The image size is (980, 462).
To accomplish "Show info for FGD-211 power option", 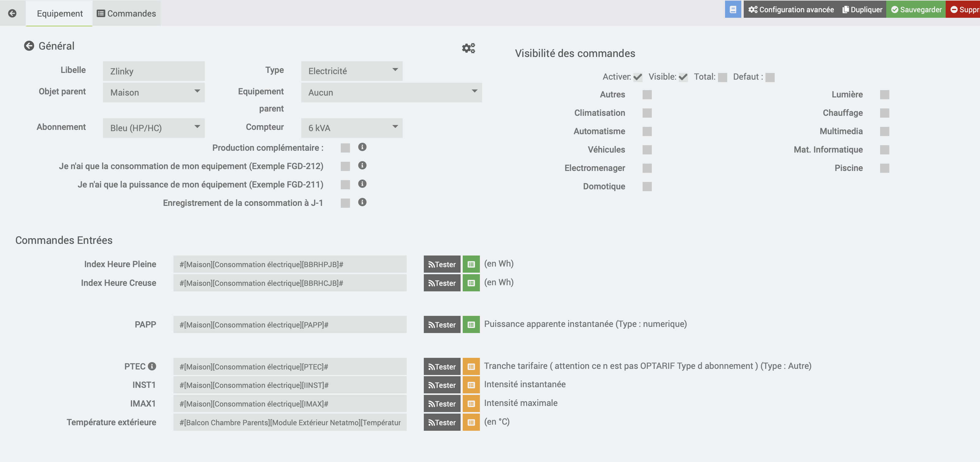I will 362,184.
